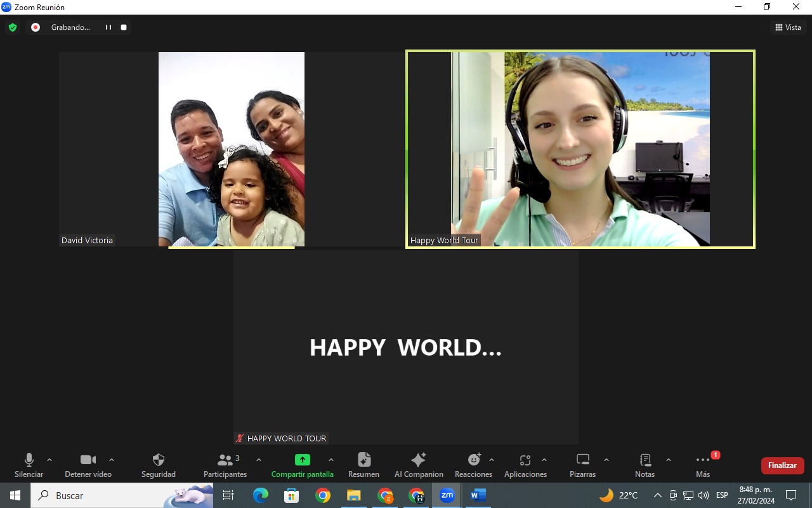Select Happy World Tour speaker video tile
The height and width of the screenshot is (508, 812).
pos(580,149)
